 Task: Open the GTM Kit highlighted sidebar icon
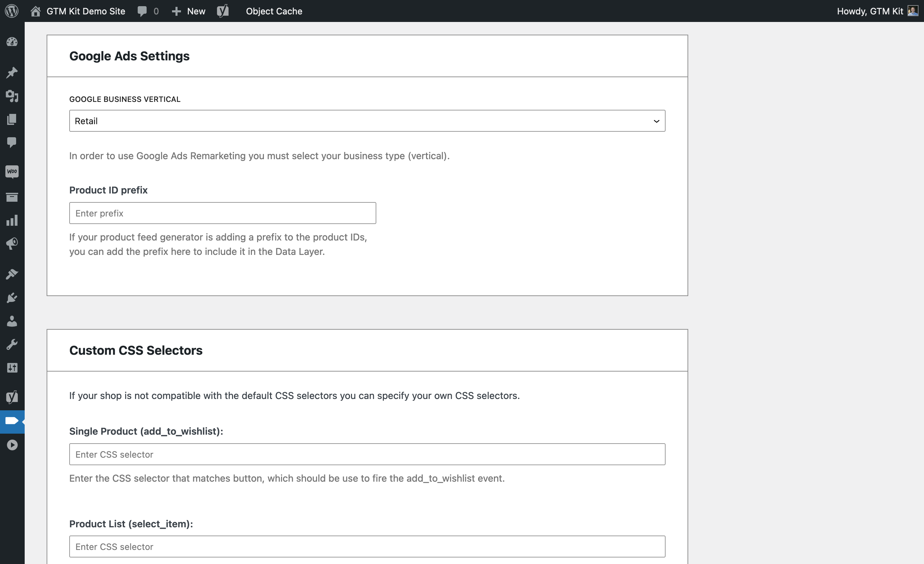point(12,421)
